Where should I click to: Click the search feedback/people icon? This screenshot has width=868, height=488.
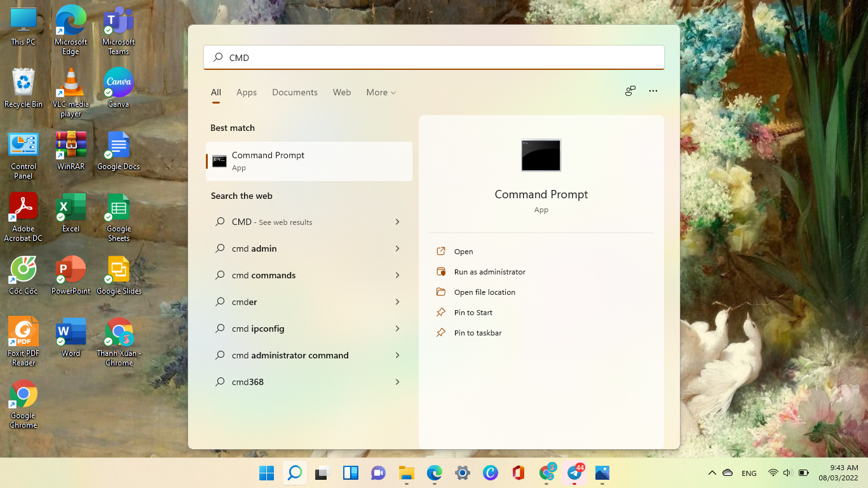[630, 91]
